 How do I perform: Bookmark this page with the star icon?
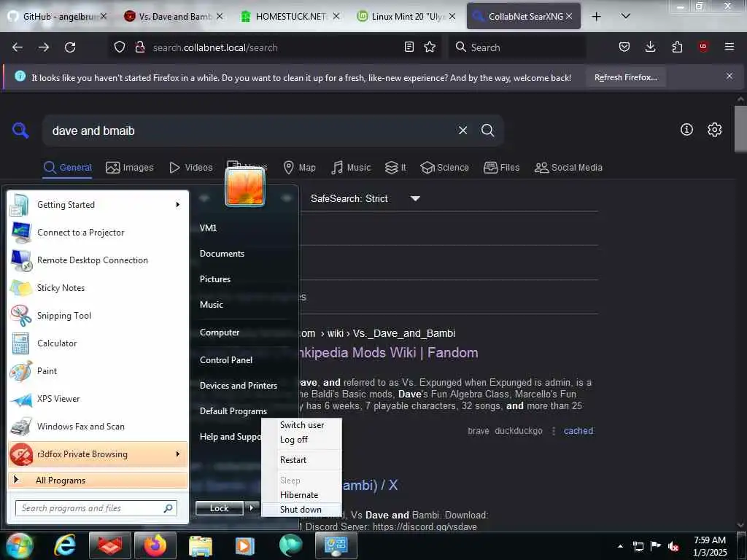click(430, 47)
